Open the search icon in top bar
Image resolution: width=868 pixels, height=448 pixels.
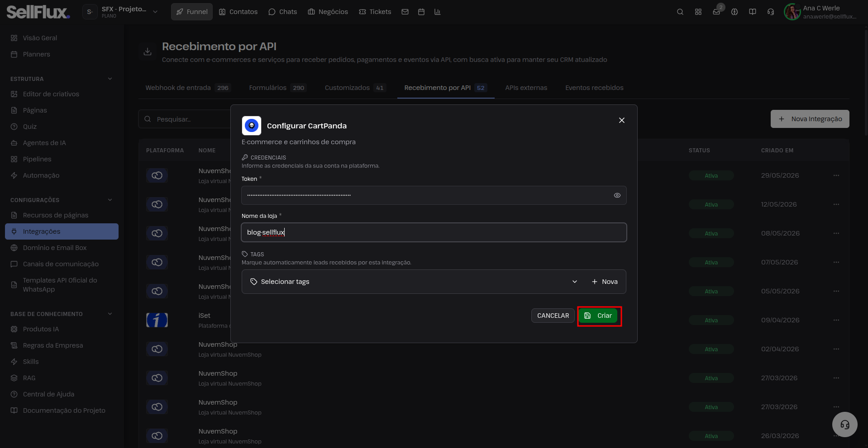point(680,12)
